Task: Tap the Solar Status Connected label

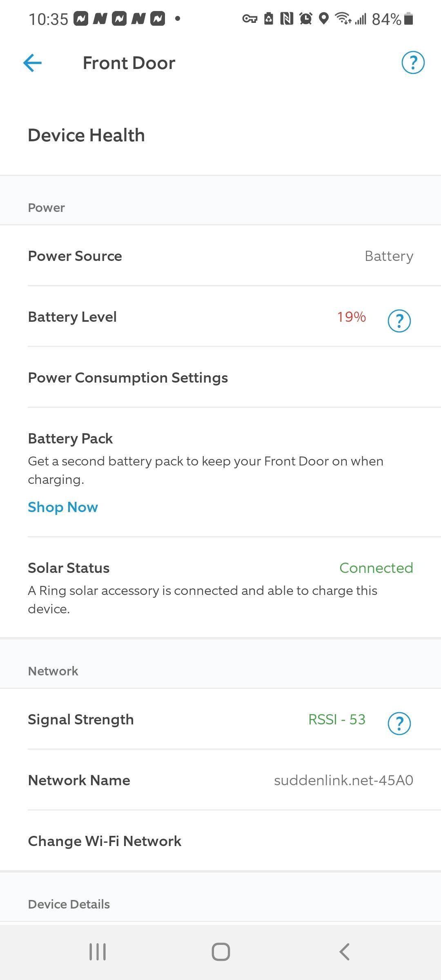Action: pyautogui.click(x=376, y=568)
